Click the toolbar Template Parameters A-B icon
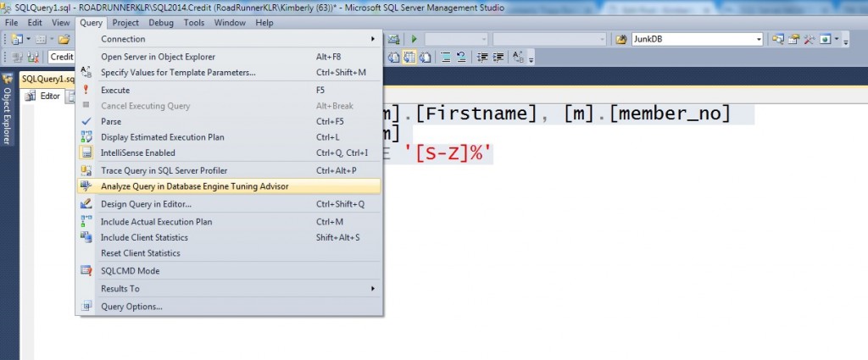 pyautogui.click(x=518, y=57)
